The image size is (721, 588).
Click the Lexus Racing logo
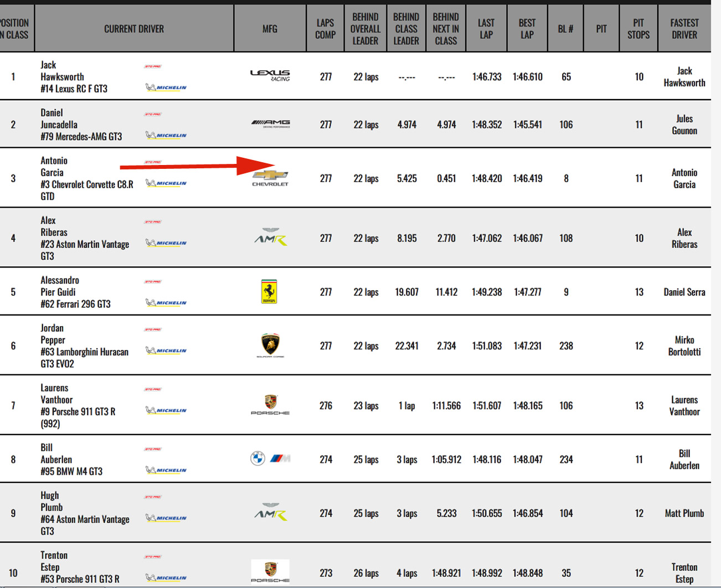[x=270, y=76]
